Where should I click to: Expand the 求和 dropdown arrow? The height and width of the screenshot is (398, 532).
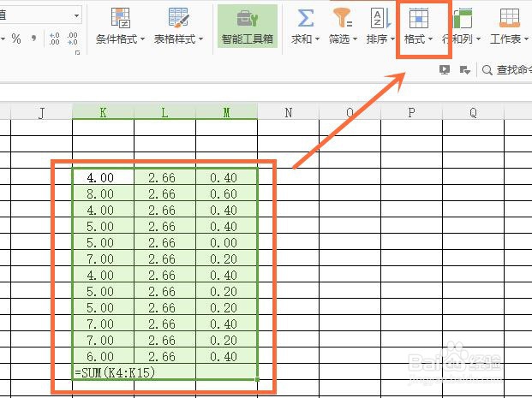[x=317, y=39]
